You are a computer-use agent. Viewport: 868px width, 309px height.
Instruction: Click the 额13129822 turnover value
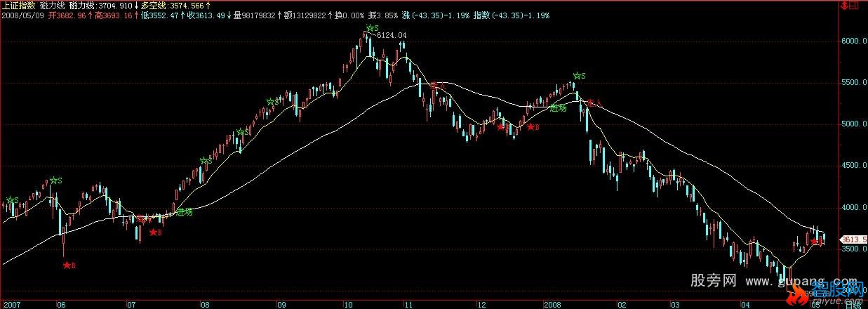click(304, 14)
